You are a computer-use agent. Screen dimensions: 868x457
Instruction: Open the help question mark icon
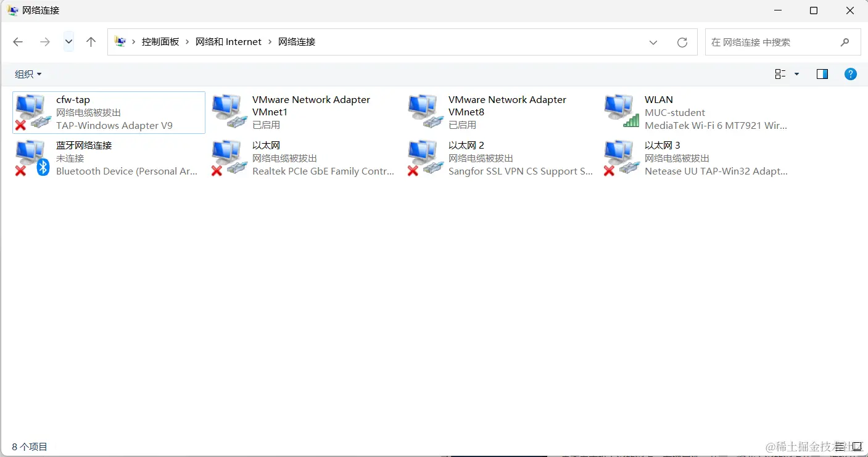(x=851, y=74)
